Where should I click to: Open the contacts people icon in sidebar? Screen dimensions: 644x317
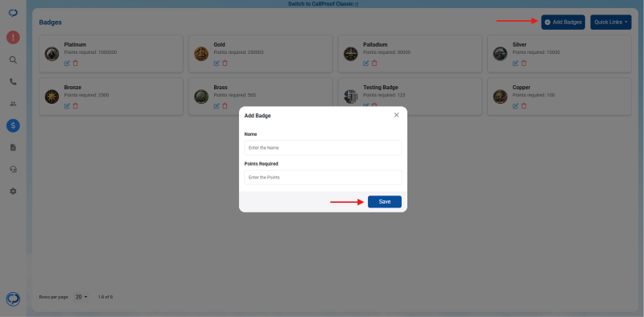[13, 104]
